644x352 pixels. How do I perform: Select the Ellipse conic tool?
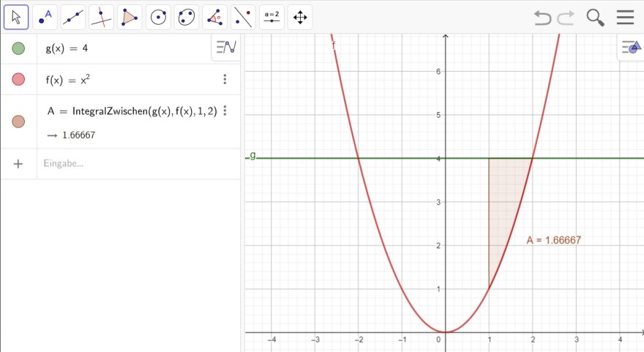pyautogui.click(x=187, y=18)
